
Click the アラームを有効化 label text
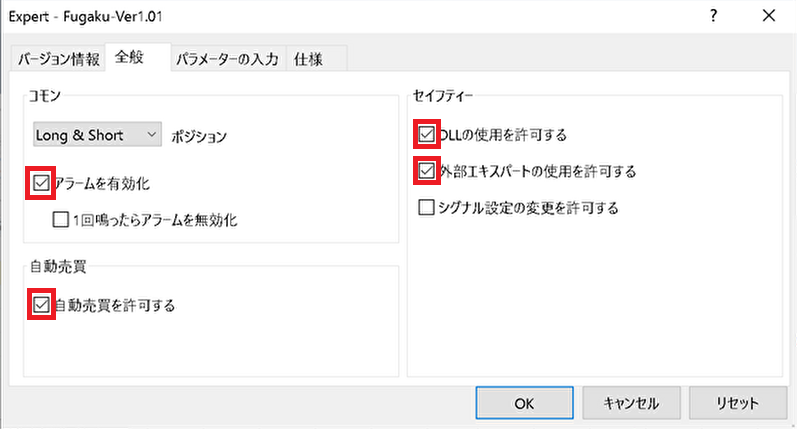coord(104,184)
